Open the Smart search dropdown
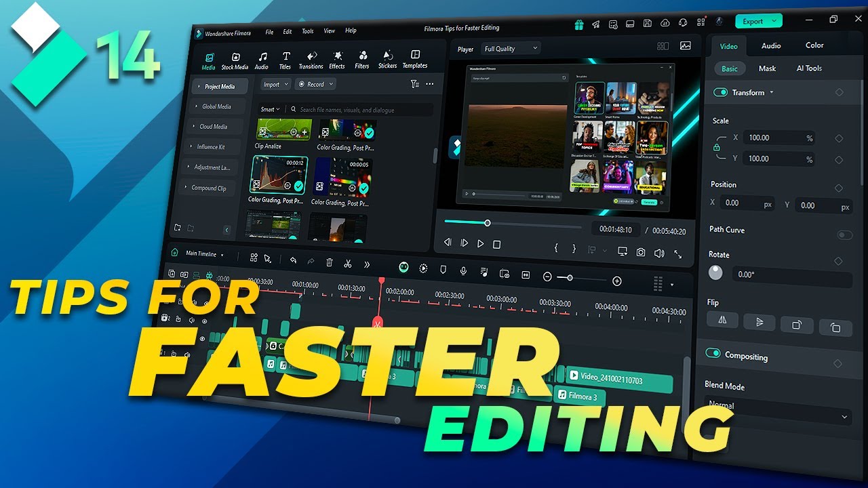This screenshot has width=868, height=488. click(270, 109)
